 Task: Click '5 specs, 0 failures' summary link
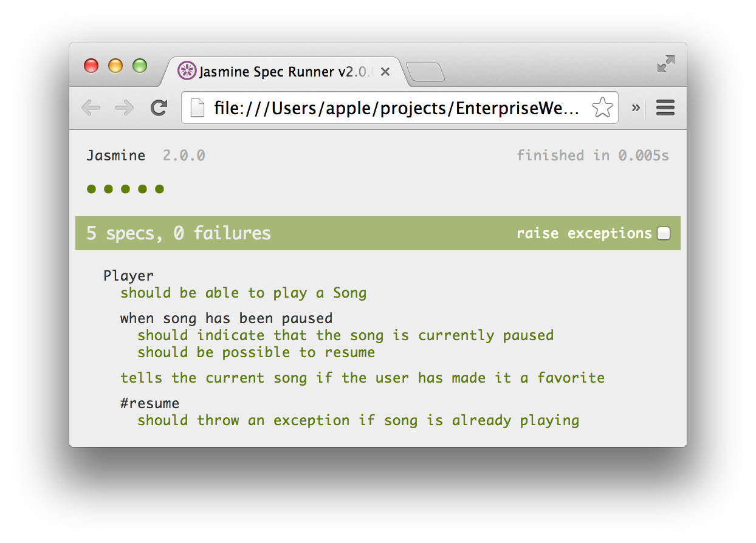click(x=180, y=233)
